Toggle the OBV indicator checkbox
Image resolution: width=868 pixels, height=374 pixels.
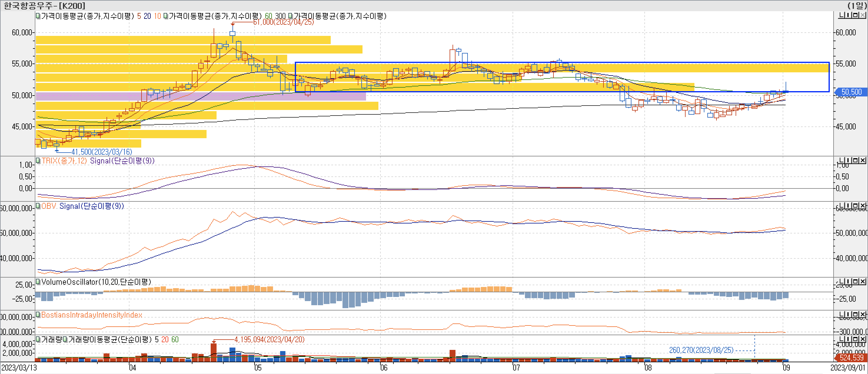[x=38, y=206]
